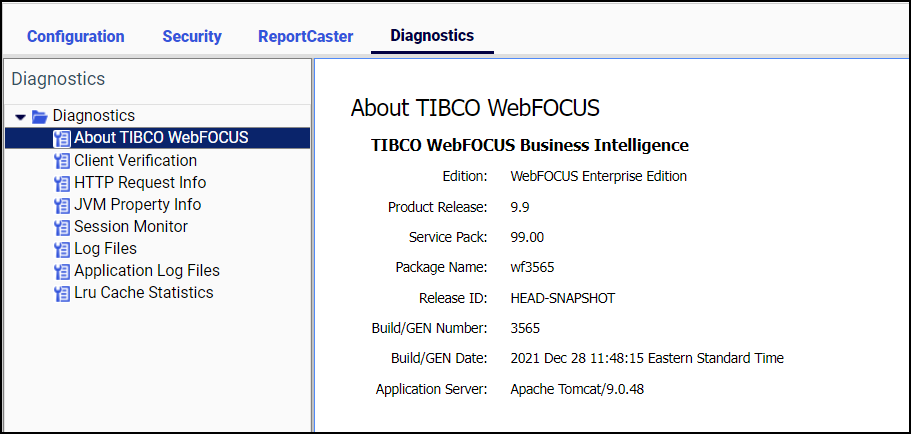The height and width of the screenshot is (434, 911).
Task: Click TIBCO WebFOCUS Business Intelligence subtitle
Action: (530, 145)
